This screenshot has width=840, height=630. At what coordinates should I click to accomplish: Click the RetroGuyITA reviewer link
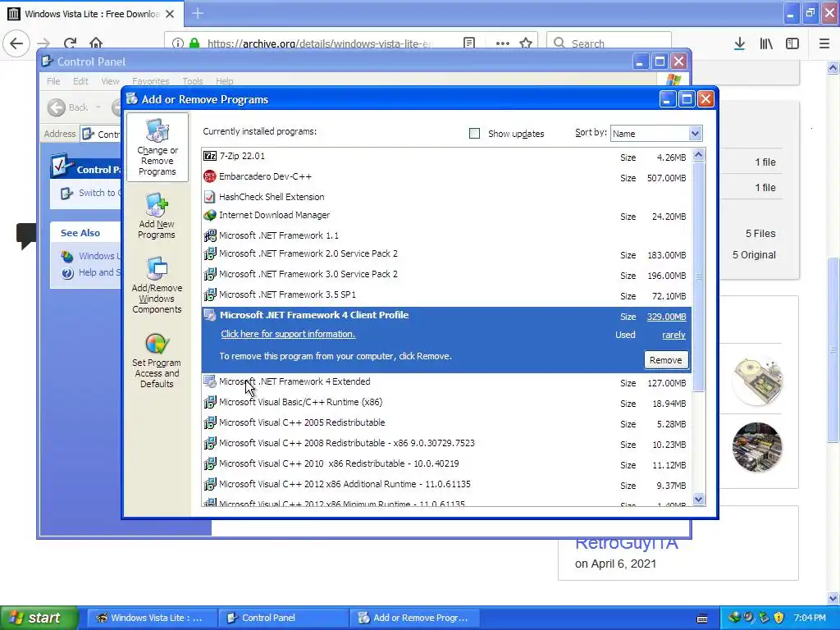(x=626, y=543)
